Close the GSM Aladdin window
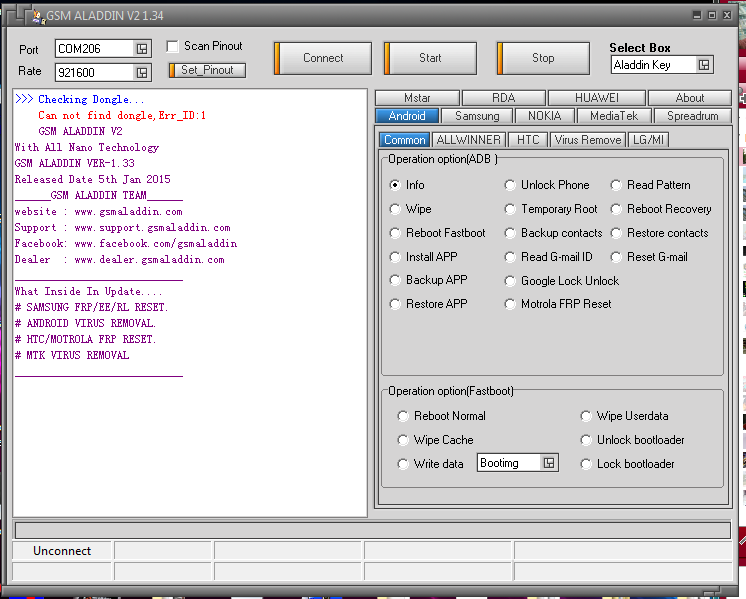746x599 pixels. pyautogui.click(x=727, y=15)
